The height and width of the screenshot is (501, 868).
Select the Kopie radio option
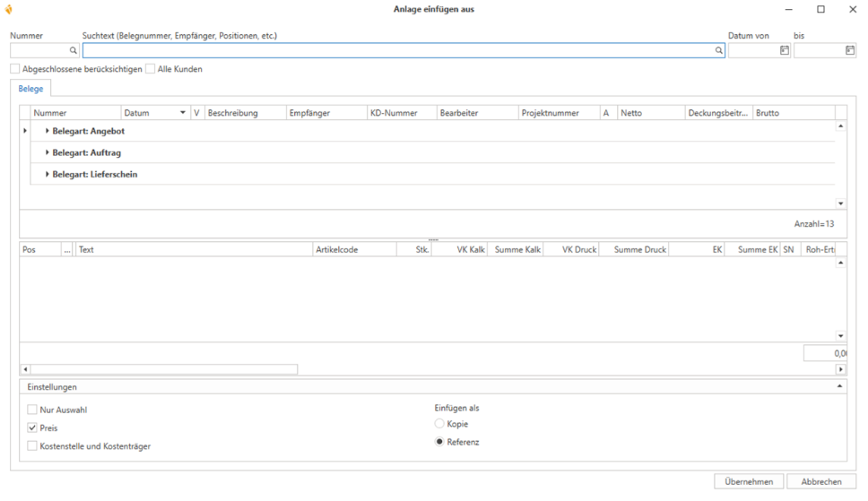pyautogui.click(x=439, y=424)
